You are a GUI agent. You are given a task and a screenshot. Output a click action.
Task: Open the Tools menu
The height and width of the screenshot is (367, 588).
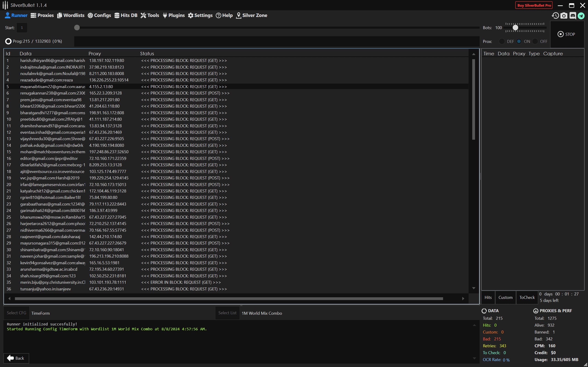[150, 15]
